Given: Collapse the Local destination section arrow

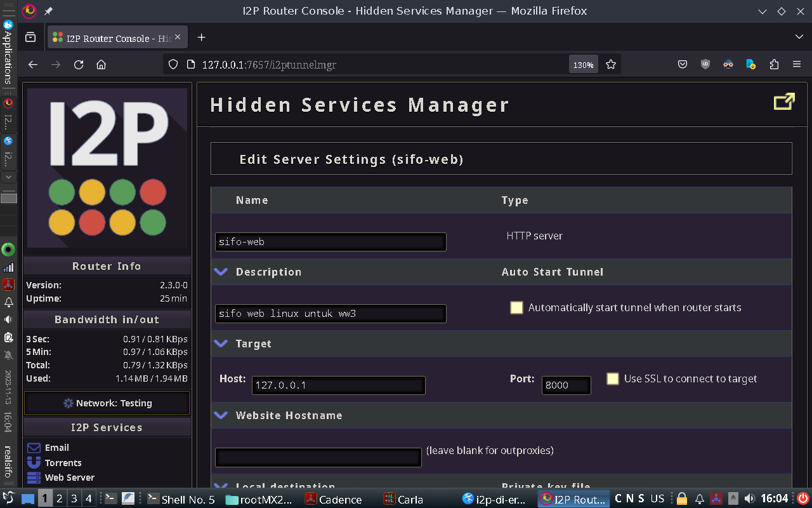Looking at the screenshot, I should 221,486.
